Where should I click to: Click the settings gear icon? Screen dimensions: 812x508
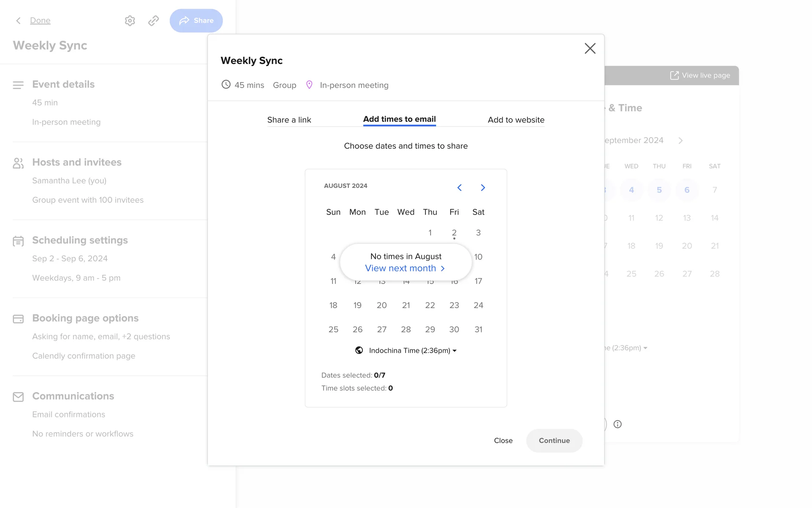pos(130,21)
